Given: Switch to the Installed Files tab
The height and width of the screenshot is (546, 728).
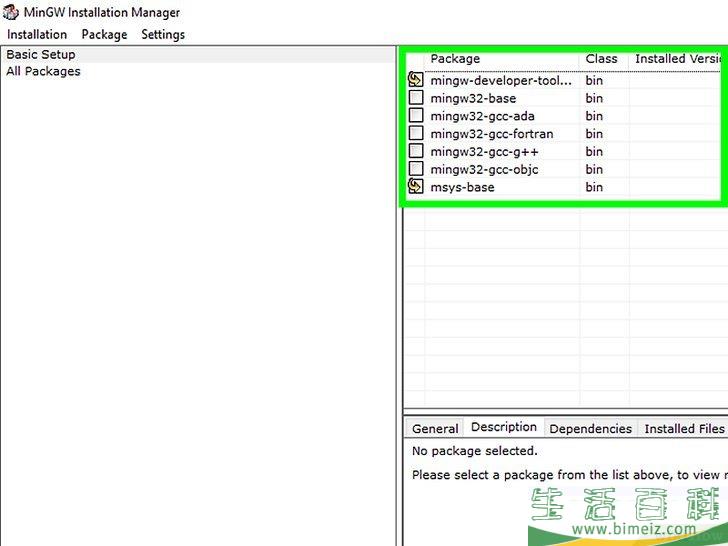Looking at the screenshot, I should click(x=684, y=429).
